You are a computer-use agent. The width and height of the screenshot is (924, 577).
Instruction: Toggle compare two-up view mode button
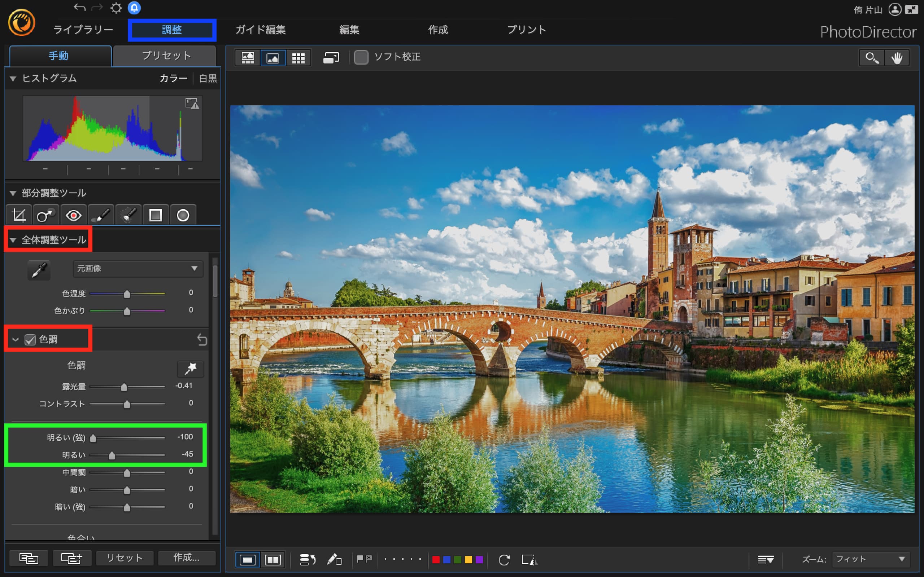(273, 560)
